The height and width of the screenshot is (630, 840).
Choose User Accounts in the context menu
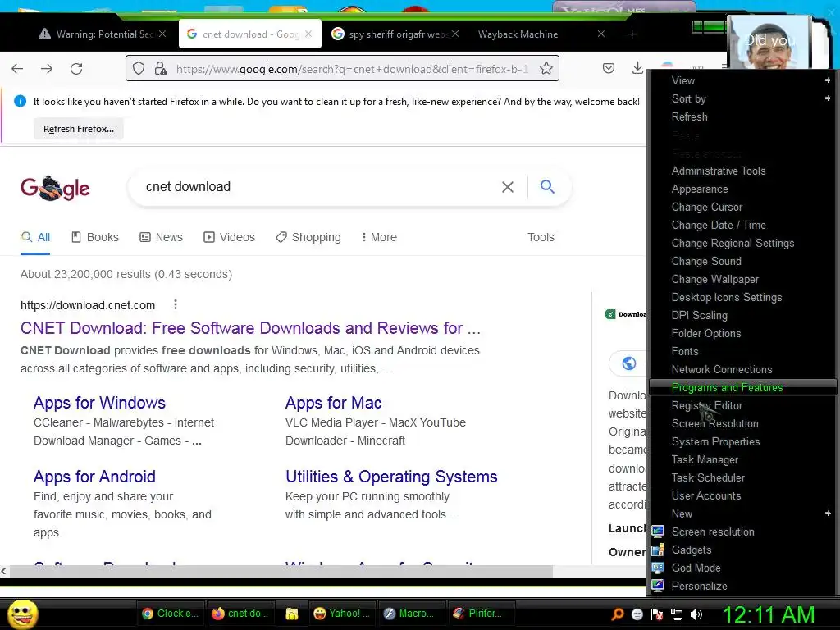tap(742, 495)
